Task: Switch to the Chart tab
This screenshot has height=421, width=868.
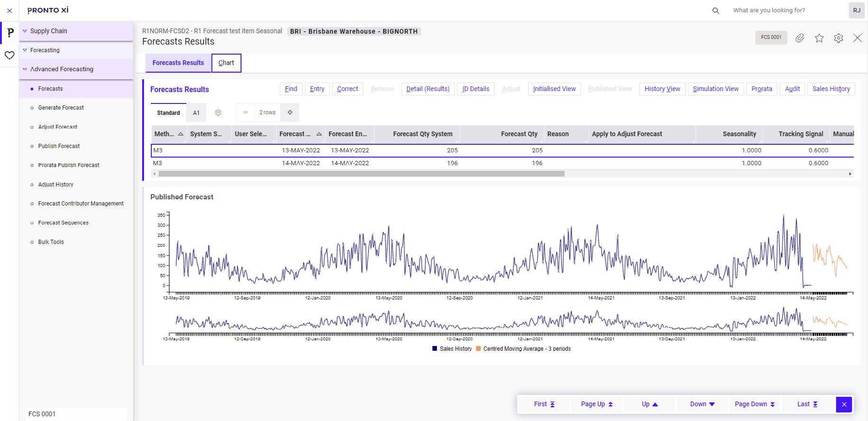Action: pyautogui.click(x=226, y=63)
